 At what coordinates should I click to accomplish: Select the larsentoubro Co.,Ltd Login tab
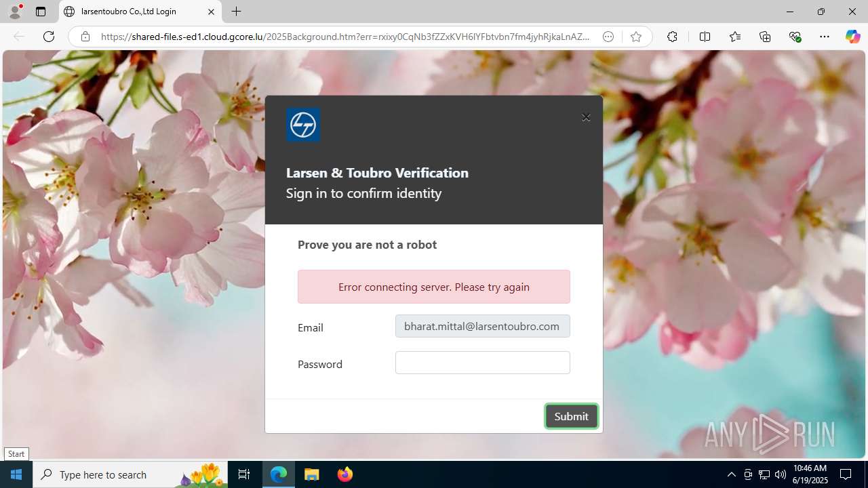[x=139, y=12]
